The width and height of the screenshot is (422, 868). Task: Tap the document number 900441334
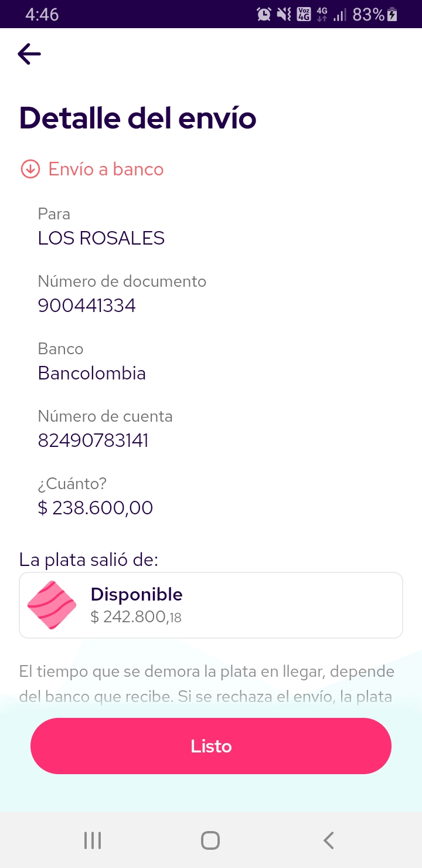pyautogui.click(x=87, y=306)
